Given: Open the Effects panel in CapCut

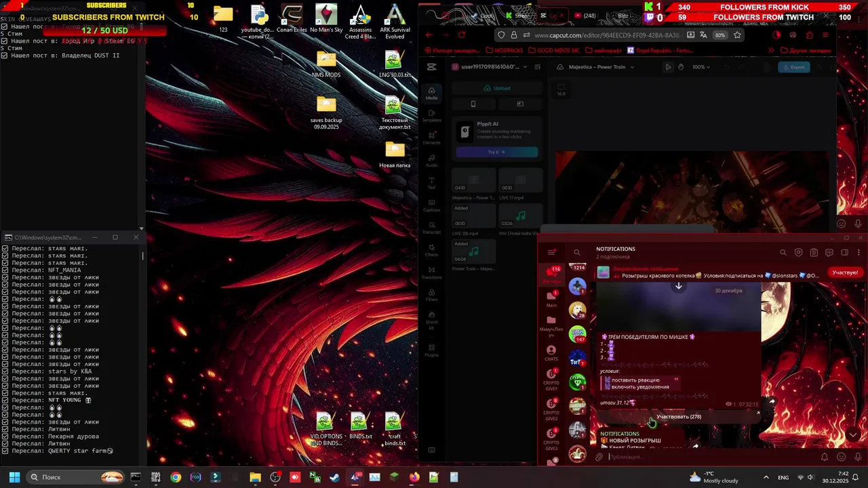Looking at the screenshot, I should click(x=431, y=251).
